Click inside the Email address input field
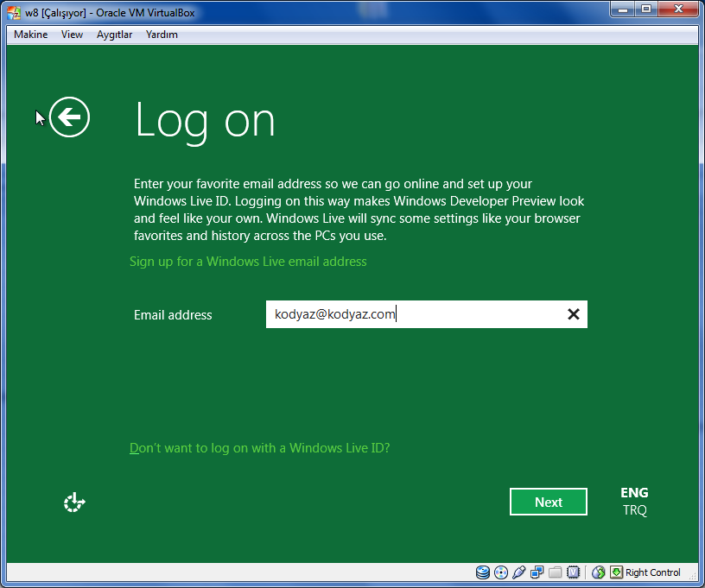Screen dimensions: 705x588 426,314
